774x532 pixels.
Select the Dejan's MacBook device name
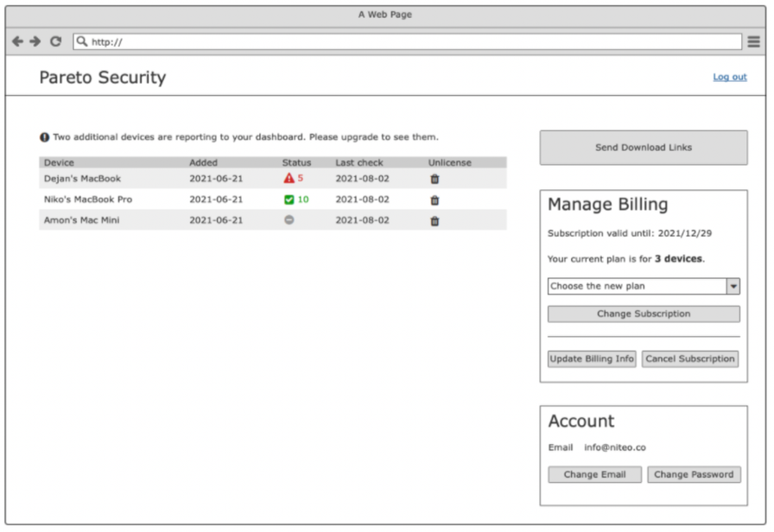click(82, 179)
